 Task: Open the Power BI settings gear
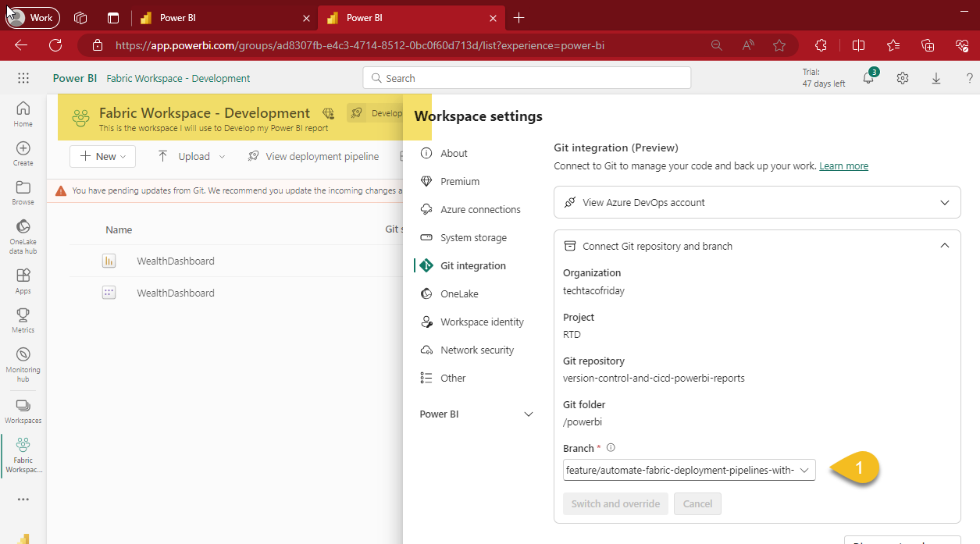tap(902, 78)
